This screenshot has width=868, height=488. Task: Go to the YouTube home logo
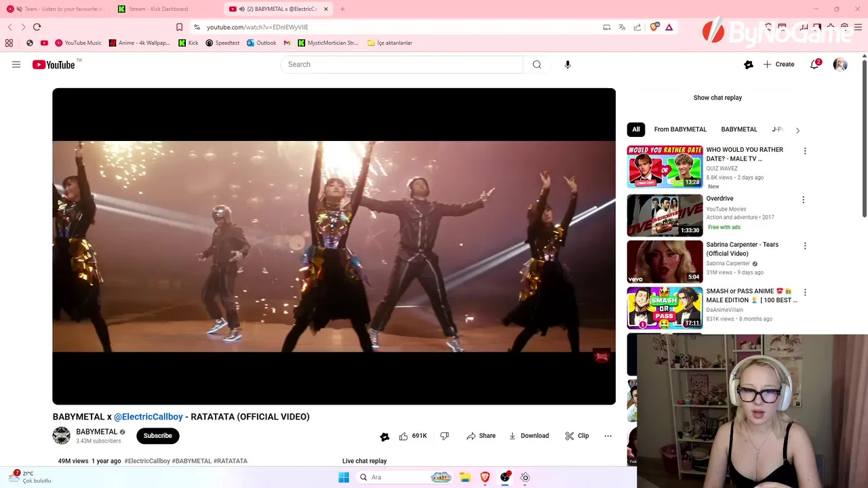pos(54,64)
